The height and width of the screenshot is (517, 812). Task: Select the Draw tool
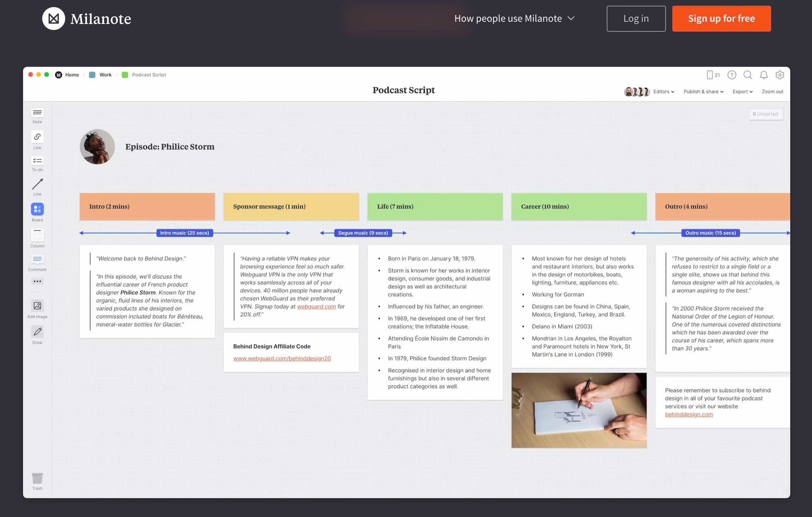[37, 332]
